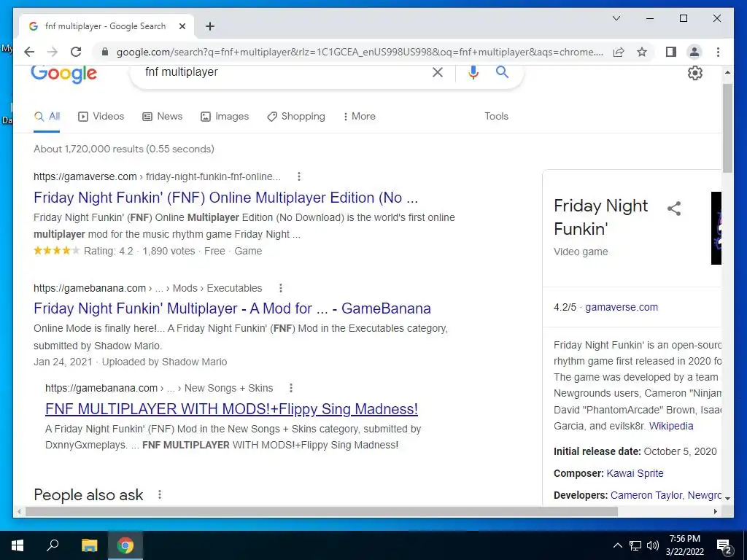Click the Chrome taskbar icon
The height and width of the screenshot is (560, 747).
coord(125,545)
